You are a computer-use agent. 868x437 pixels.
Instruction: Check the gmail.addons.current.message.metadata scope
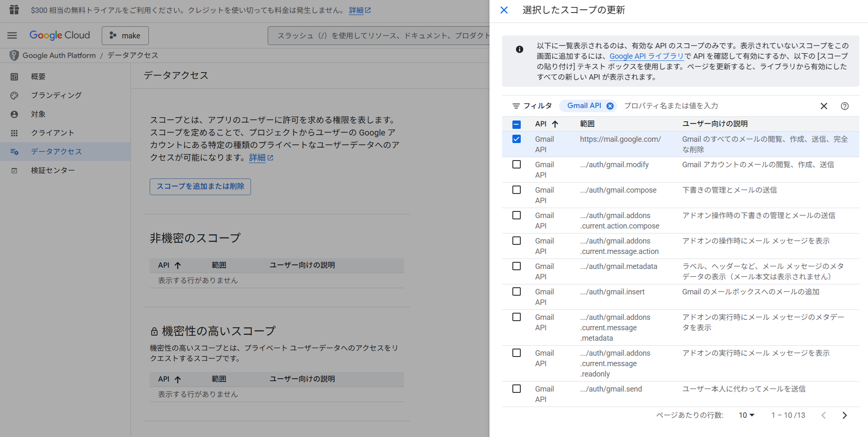(517, 317)
